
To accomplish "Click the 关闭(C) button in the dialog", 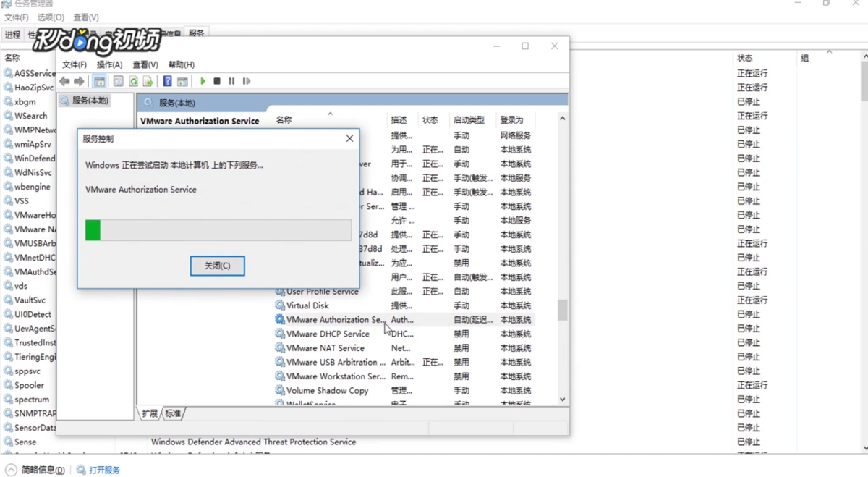I will coord(217,266).
